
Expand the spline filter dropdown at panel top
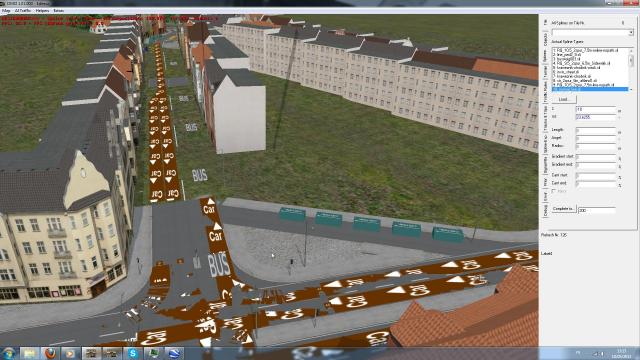coord(592,32)
